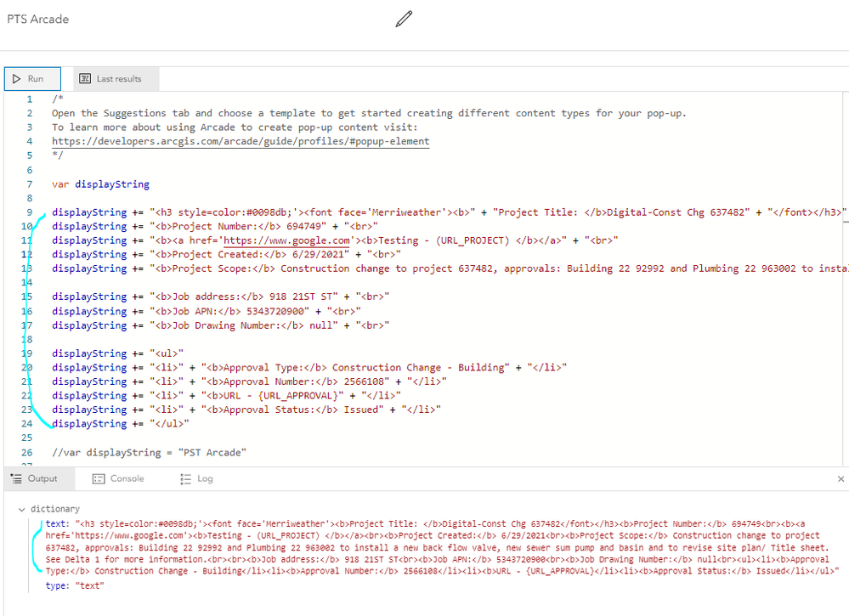Collapse the dictionary result node
849x616 pixels.
pos(21,509)
